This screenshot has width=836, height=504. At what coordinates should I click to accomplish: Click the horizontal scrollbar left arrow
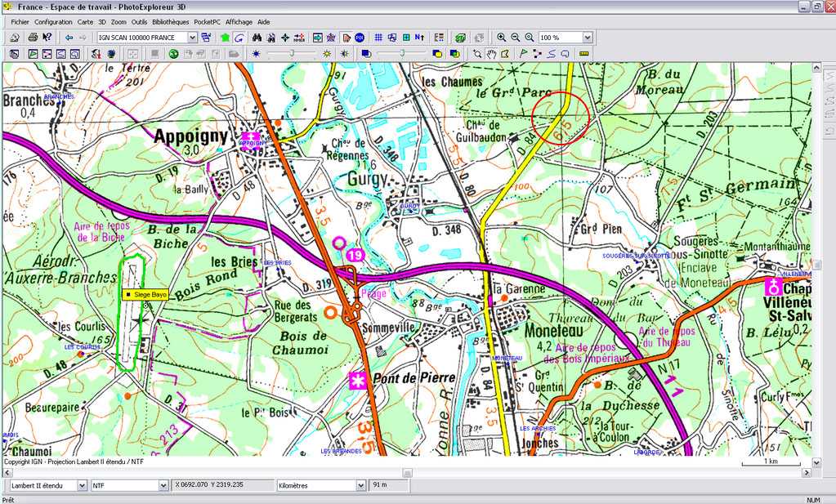click(7, 473)
